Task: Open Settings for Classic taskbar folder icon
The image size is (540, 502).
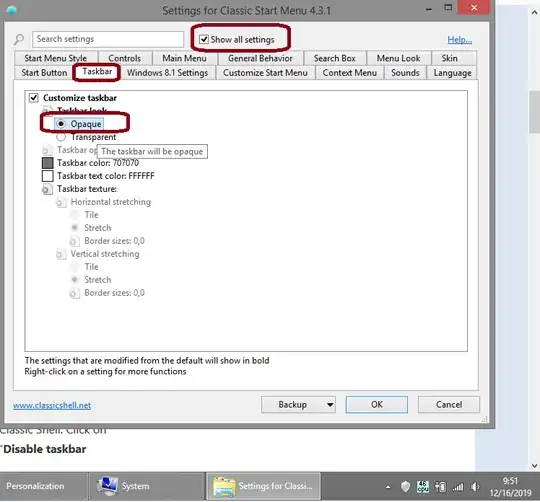Action: click(224, 486)
